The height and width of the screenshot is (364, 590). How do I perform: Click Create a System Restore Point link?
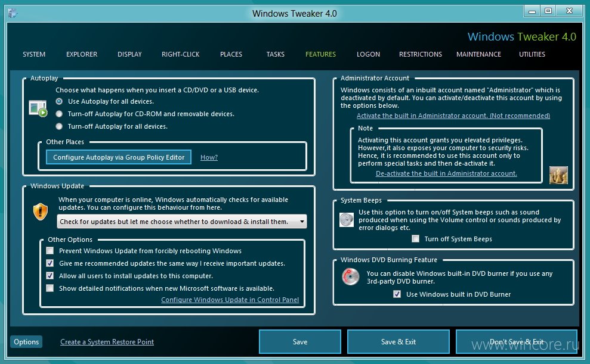tap(107, 342)
